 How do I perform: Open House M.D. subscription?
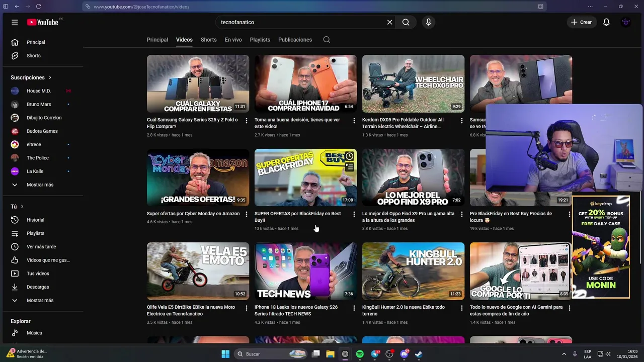(x=42, y=91)
